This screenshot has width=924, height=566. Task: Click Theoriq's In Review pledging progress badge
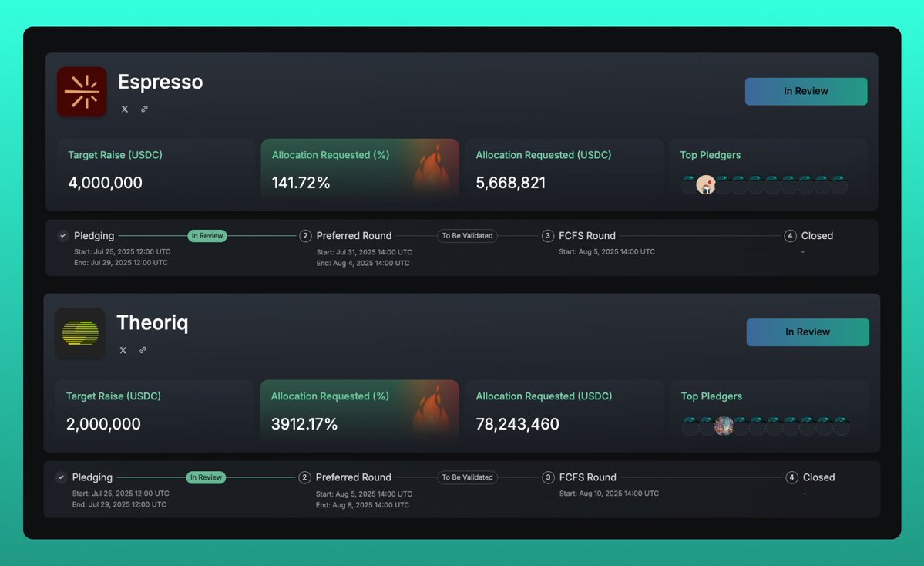(x=207, y=477)
